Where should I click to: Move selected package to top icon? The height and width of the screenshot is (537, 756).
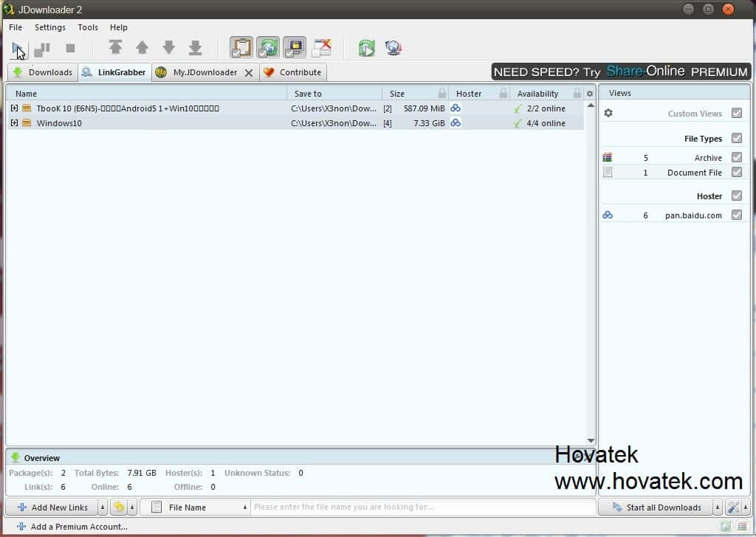[x=115, y=47]
